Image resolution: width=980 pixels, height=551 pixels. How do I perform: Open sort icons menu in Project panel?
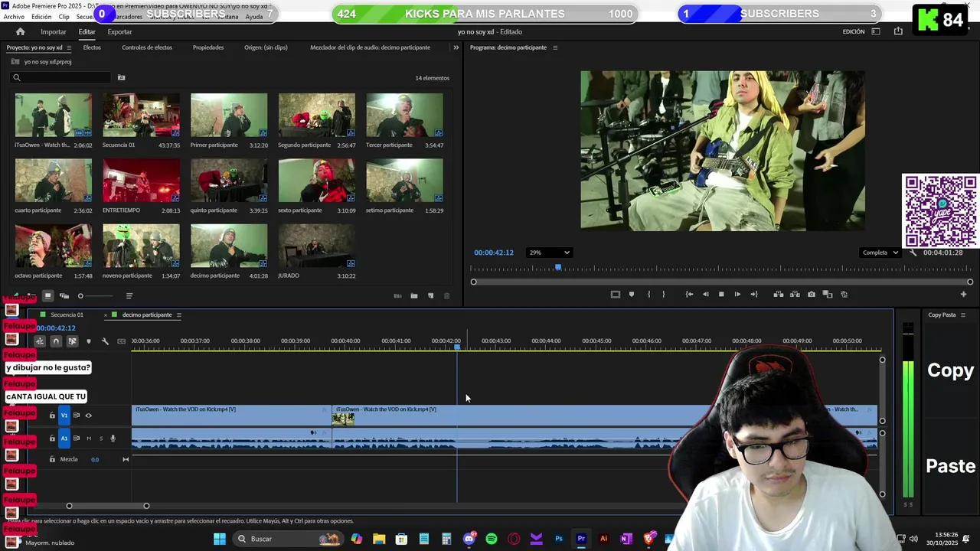point(129,296)
